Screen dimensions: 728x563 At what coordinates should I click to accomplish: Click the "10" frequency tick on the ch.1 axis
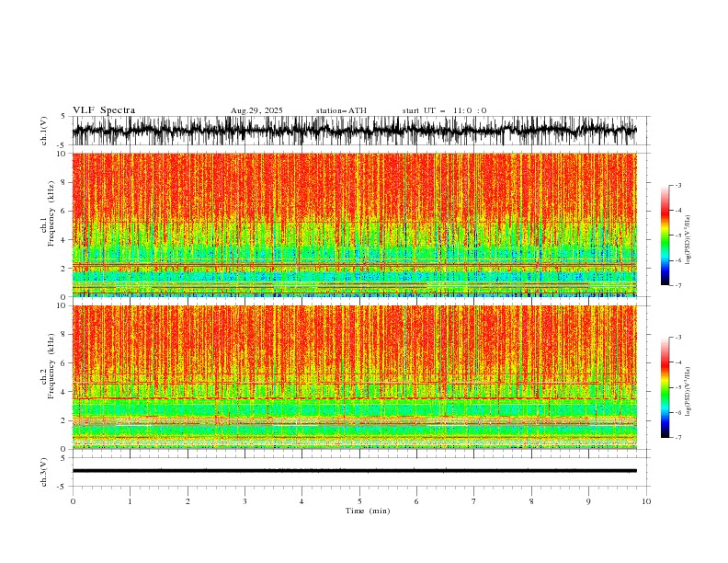(62, 154)
